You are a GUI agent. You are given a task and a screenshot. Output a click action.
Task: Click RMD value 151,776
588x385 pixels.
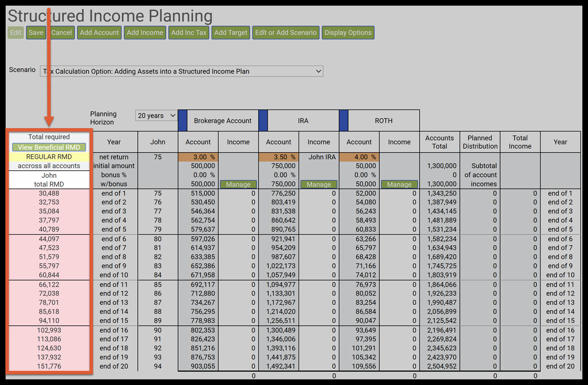tap(49, 367)
